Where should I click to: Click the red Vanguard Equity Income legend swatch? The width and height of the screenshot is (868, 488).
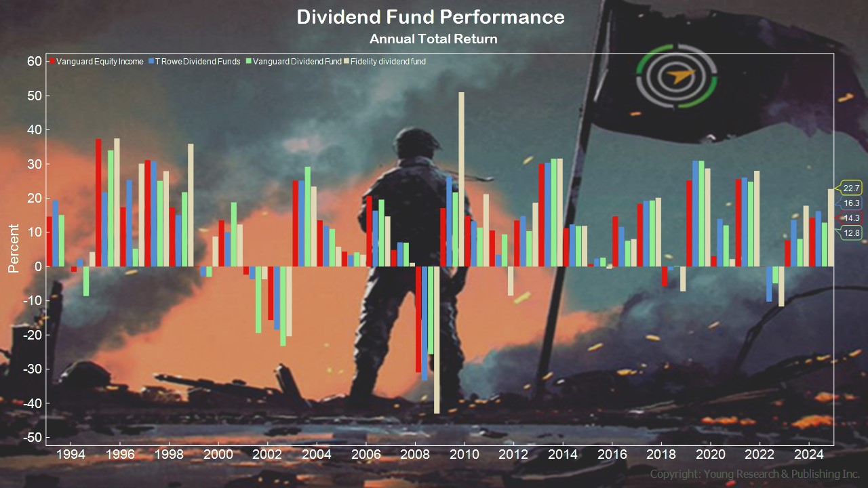(52, 62)
